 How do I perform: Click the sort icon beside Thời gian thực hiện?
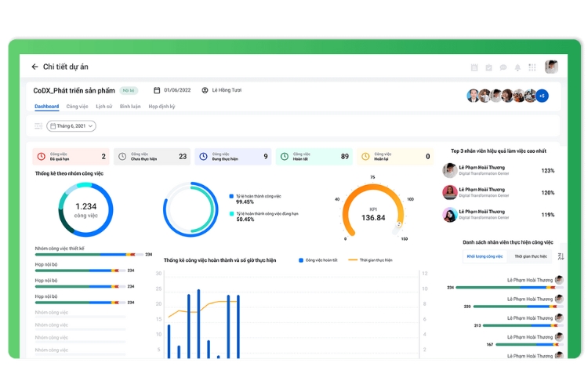(x=560, y=256)
